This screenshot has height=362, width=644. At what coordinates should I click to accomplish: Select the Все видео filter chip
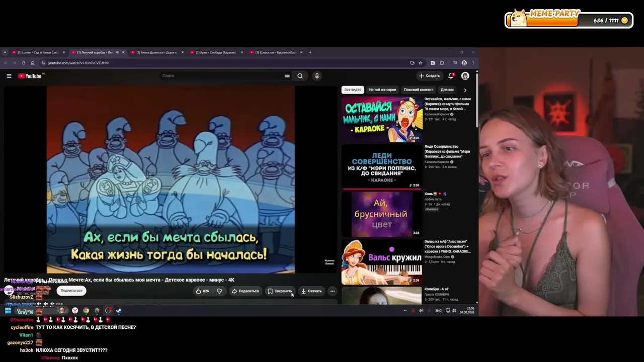[353, 90]
